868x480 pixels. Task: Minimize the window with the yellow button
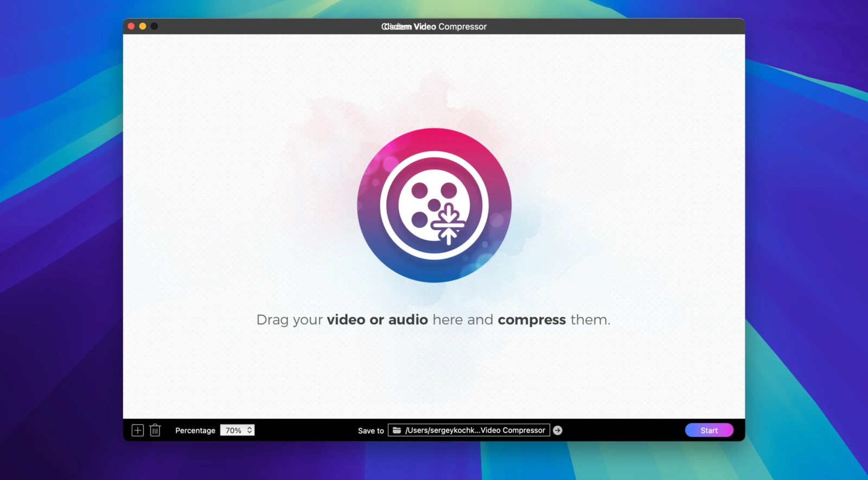coord(143,26)
